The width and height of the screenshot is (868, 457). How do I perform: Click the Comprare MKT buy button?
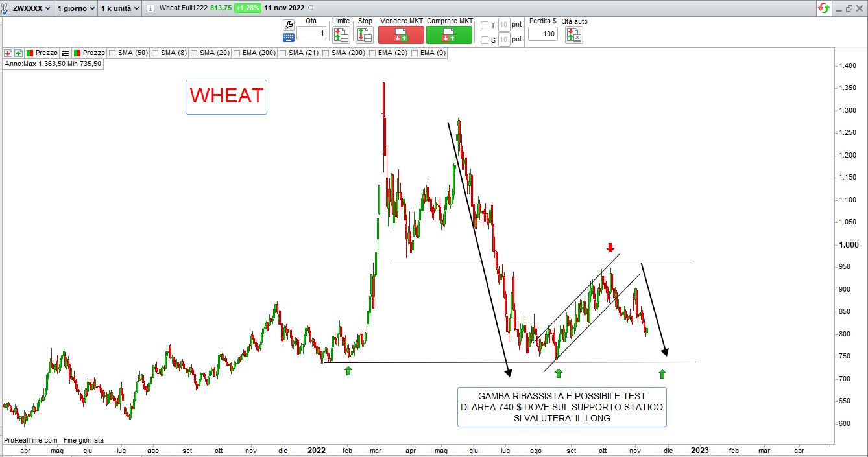450,35
